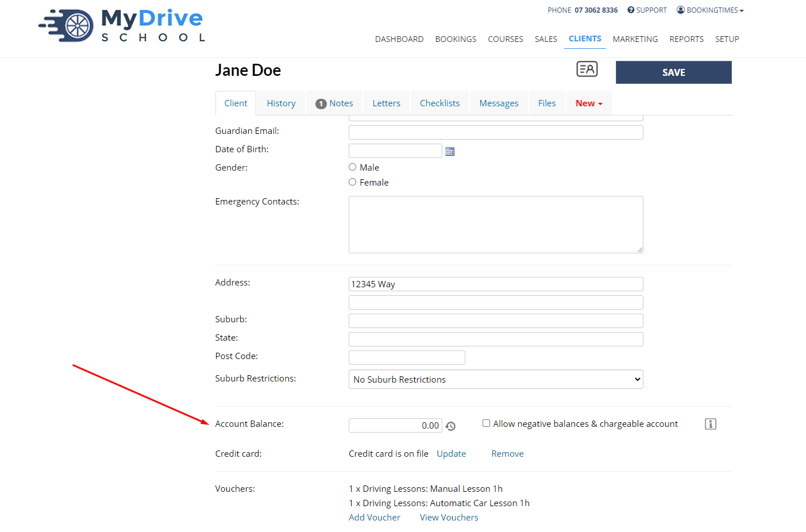Viewport: 806px width, 532px height.
Task: Click the credit card Remove link
Action: 507,454
